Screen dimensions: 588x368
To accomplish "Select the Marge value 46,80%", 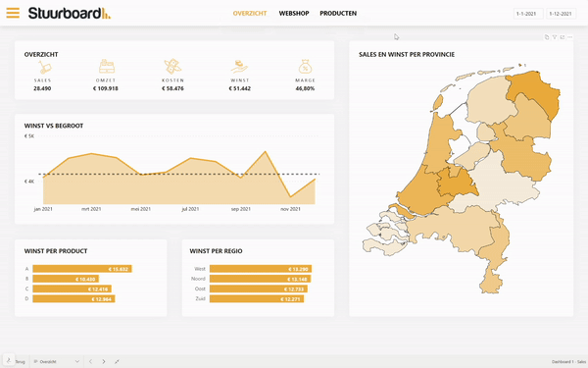I will [305, 88].
